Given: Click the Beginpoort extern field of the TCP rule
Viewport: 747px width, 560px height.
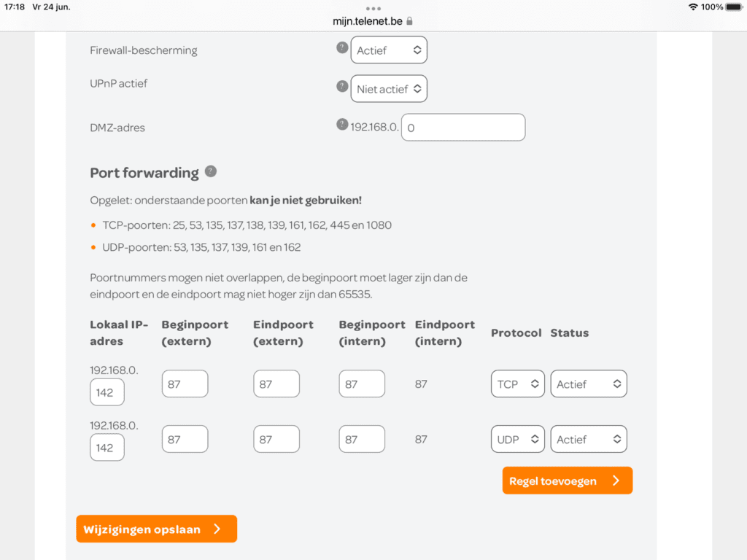Looking at the screenshot, I should [x=185, y=384].
